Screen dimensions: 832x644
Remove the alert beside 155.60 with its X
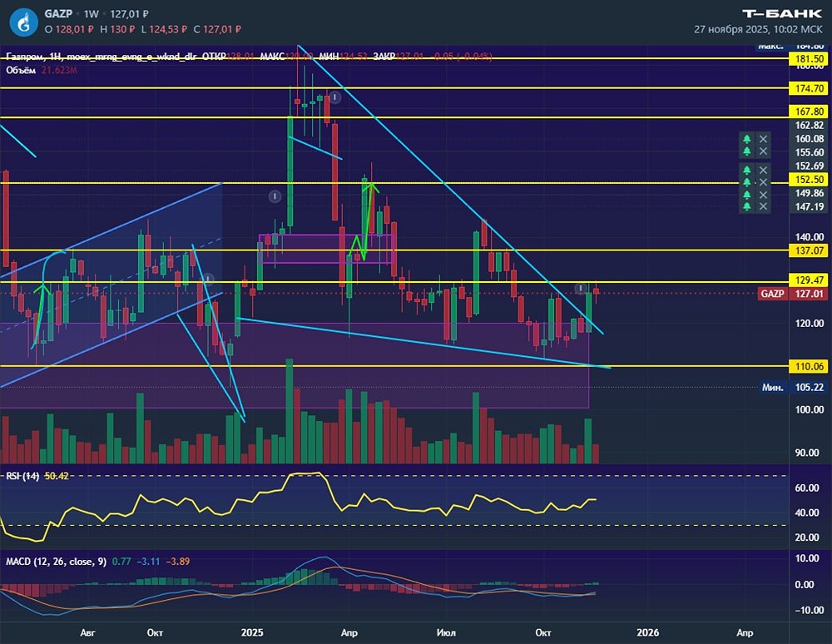(x=763, y=151)
